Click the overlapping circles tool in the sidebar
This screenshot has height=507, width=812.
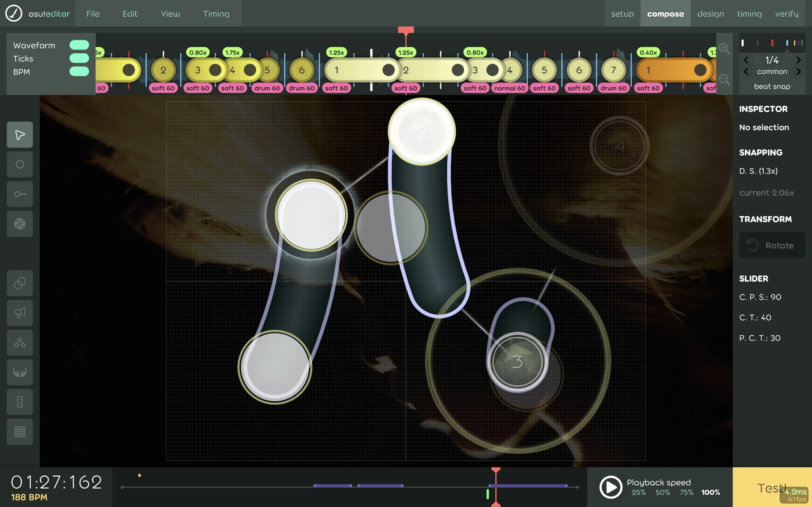coord(19,283)
